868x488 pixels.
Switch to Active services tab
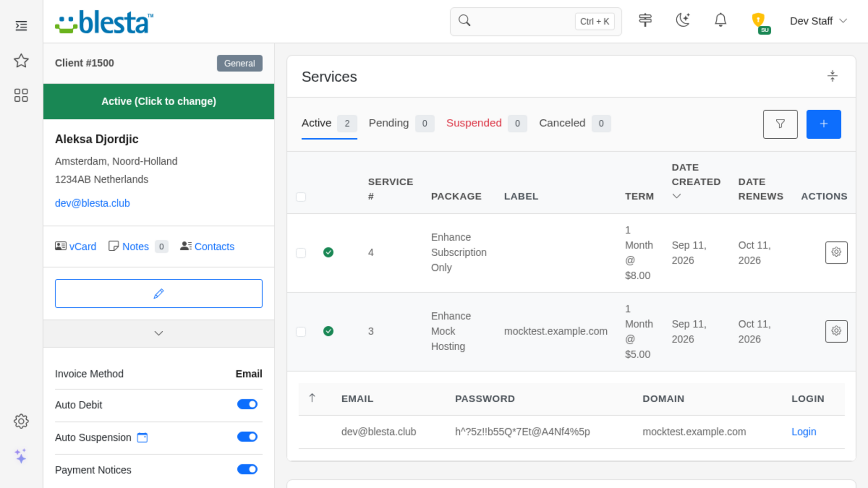pyautogui.click(x=329, y=123)
